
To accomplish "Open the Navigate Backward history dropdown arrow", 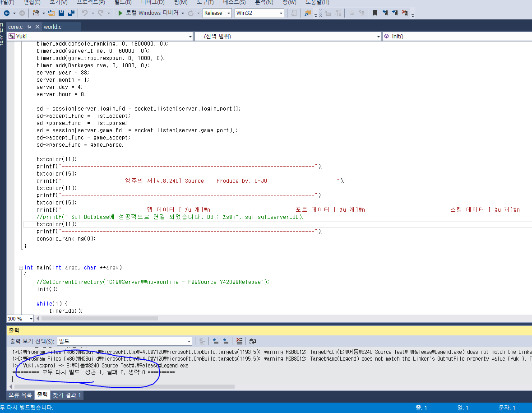I will coord(14,13).
